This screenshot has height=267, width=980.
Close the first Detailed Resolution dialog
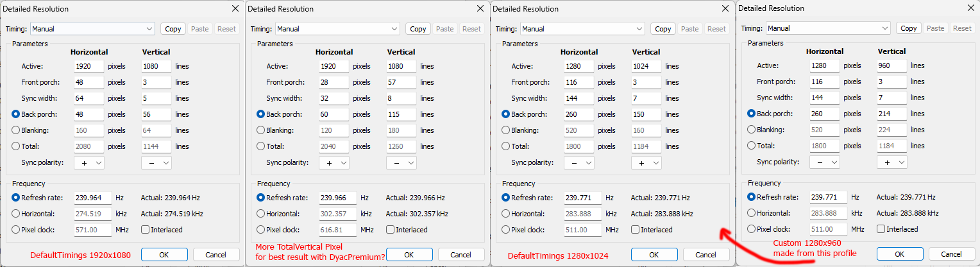[x=235, y=9]
